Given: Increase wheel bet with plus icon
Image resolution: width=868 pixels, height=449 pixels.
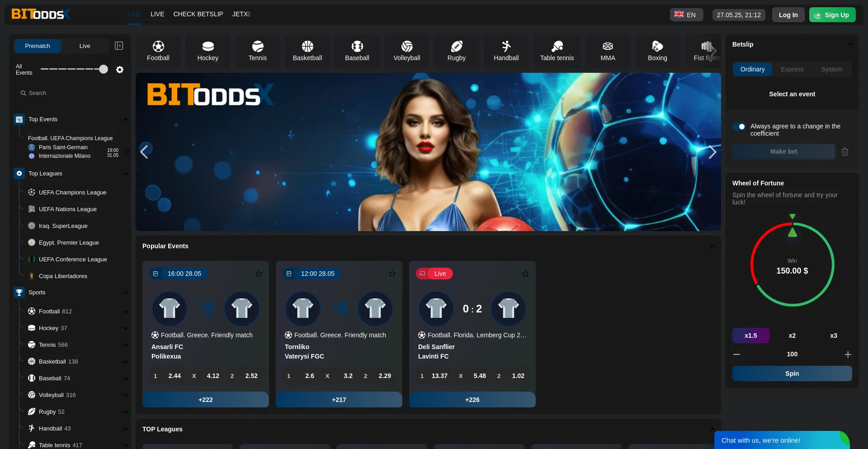Looking at the screenshot, I should pyautogui.click(x=848, y=354).
